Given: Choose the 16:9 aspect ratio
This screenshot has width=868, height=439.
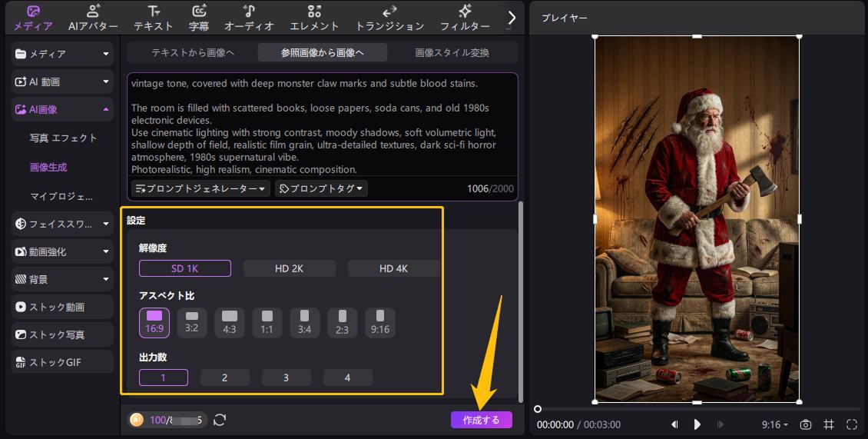Looking at the screenshot, I should (x=154, y=323).
